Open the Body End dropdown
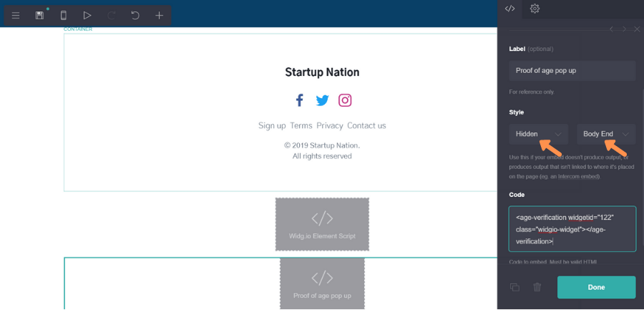The width and height of the screenshot is (644, 310). click(606, 134)
